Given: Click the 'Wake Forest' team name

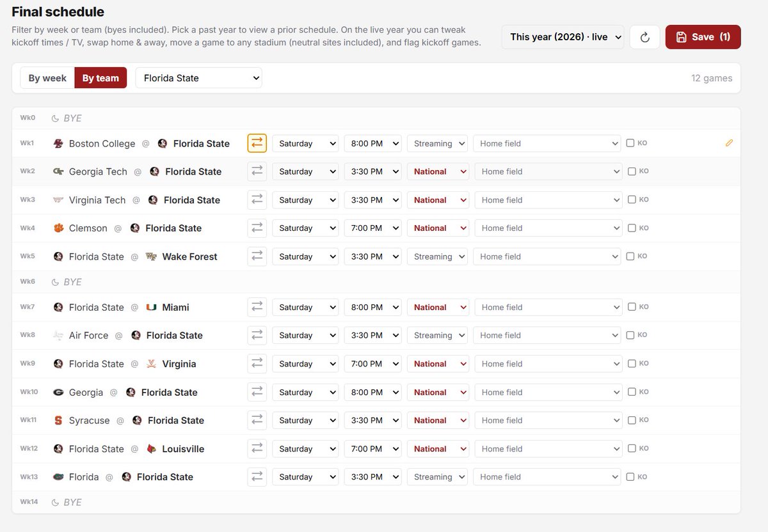Looking at the screenshot, I should click(x=189, y=256).
